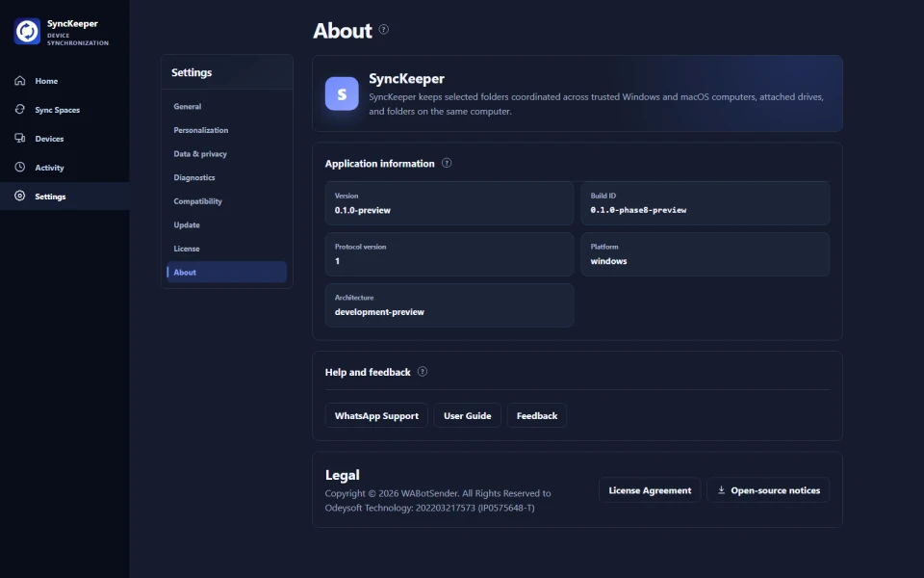This screenshot has height=578, width=924.
Task: Click the SyncKeeper title in banner card
Action: pos(406,78)
